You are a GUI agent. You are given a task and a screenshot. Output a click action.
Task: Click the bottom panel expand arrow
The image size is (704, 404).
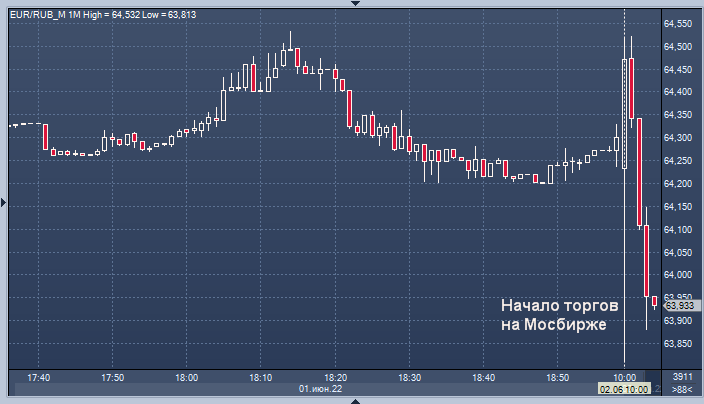tap(351, 399)
